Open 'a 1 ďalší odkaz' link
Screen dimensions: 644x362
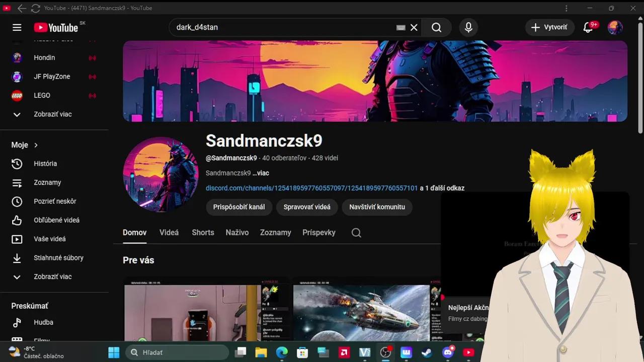442,188
